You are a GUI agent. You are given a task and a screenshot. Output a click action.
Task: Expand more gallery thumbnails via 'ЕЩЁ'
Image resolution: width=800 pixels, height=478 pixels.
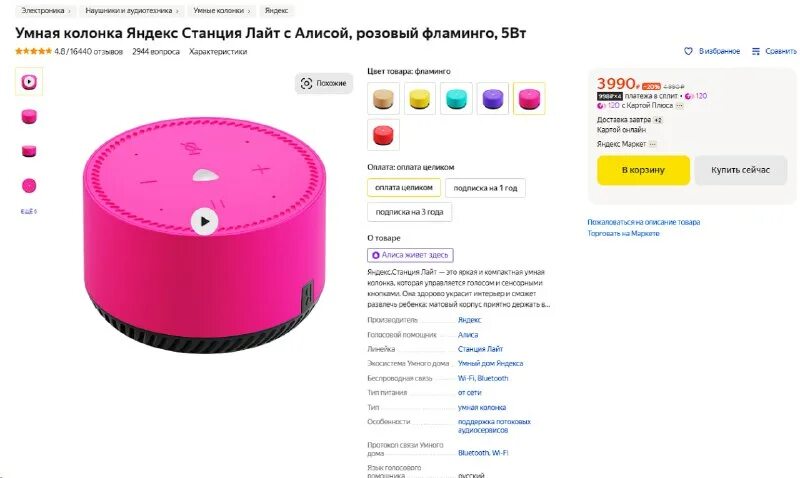coord(29,211)
